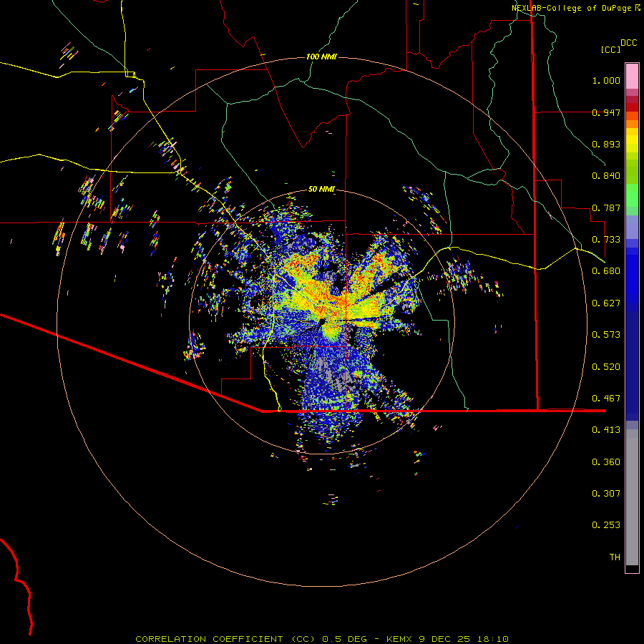Click the 0.680 legend value
Screen dimensions: 644x644
pyautogui.click(x=606, y=271)
